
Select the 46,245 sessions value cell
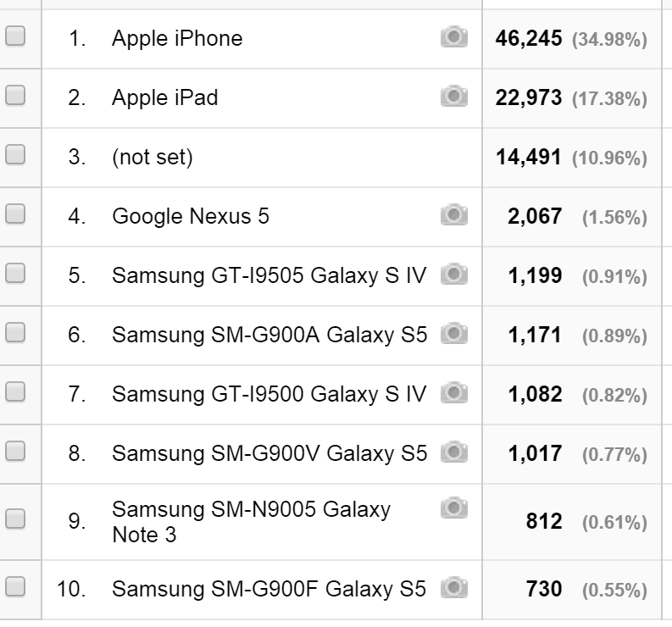(x=571, y=39)
